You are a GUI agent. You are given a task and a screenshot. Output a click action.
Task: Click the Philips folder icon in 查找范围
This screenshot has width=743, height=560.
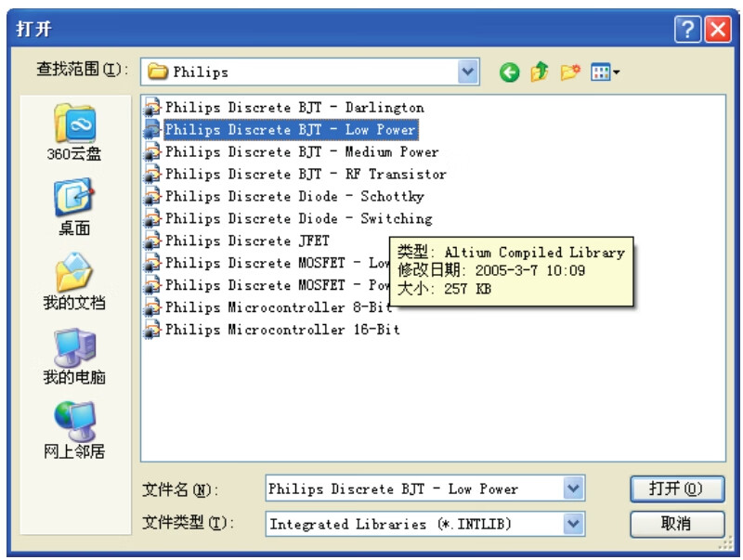click(158, 72)
